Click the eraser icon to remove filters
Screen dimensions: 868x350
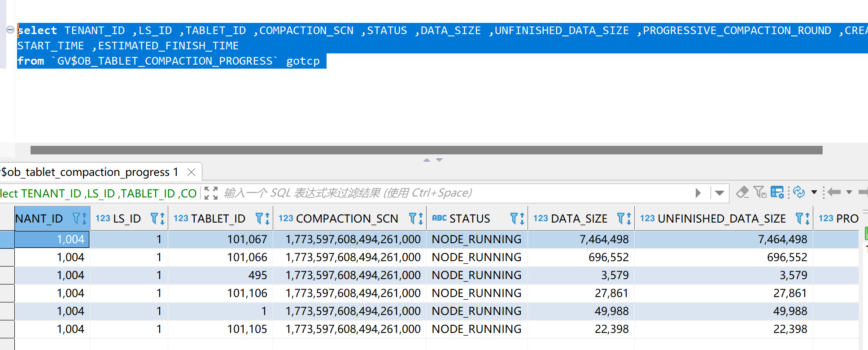pyautogui.click(x=742, y=192)
